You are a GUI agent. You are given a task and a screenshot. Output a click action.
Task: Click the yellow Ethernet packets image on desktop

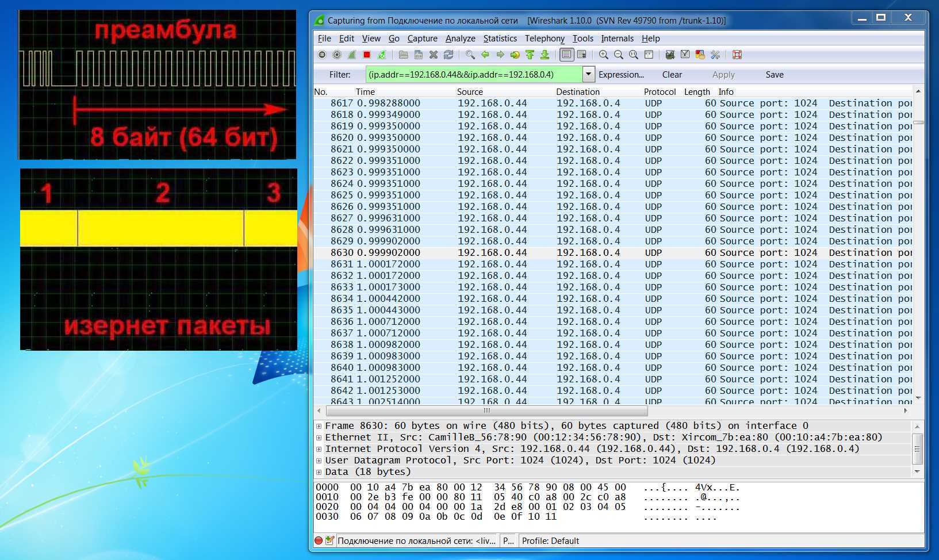coord(159,259)
